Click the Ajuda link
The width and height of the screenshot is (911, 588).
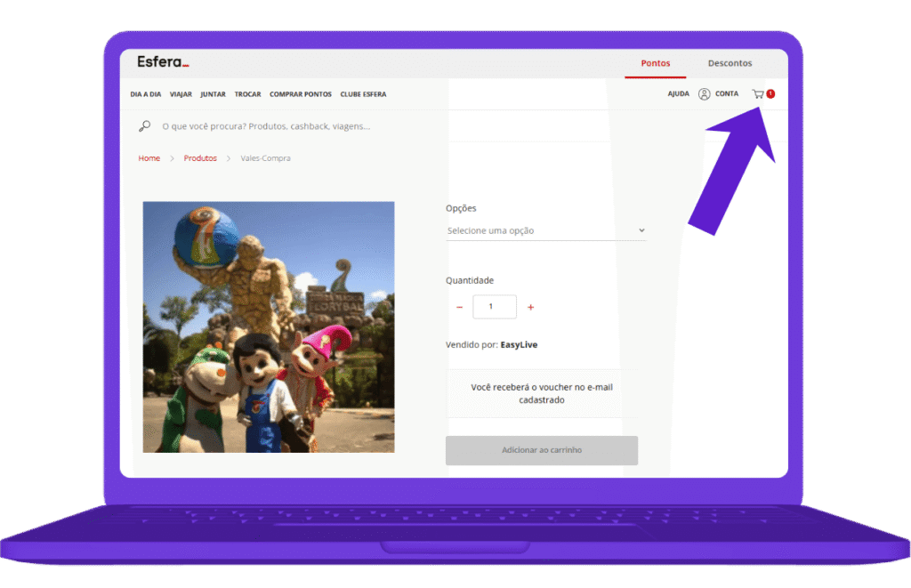[678, 94]
